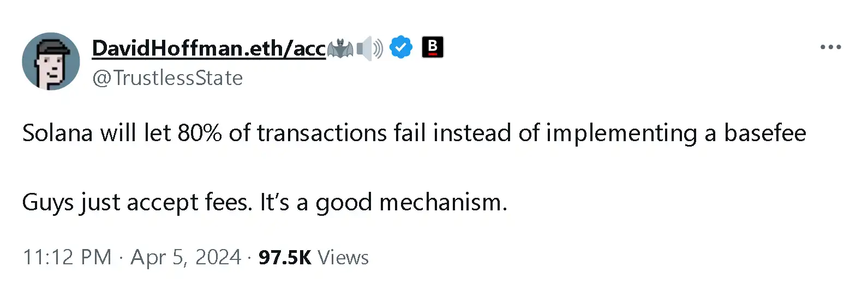Screen dimensions: 868x297
Task: Click the Views label
Action: (343, 257)
